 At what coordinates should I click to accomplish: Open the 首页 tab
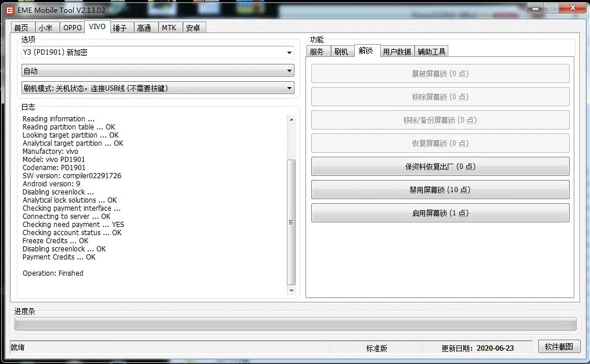[x=23, y=28]
